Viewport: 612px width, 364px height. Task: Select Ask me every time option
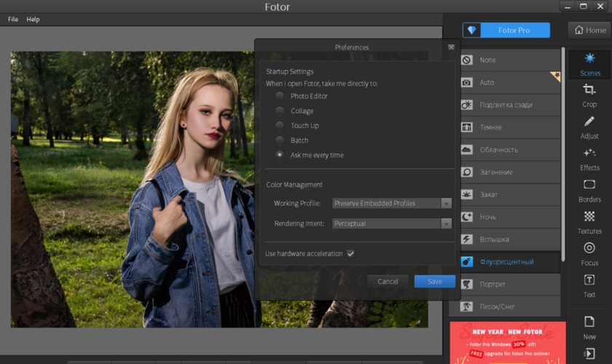pyautogui.click(x=280, y=155)
